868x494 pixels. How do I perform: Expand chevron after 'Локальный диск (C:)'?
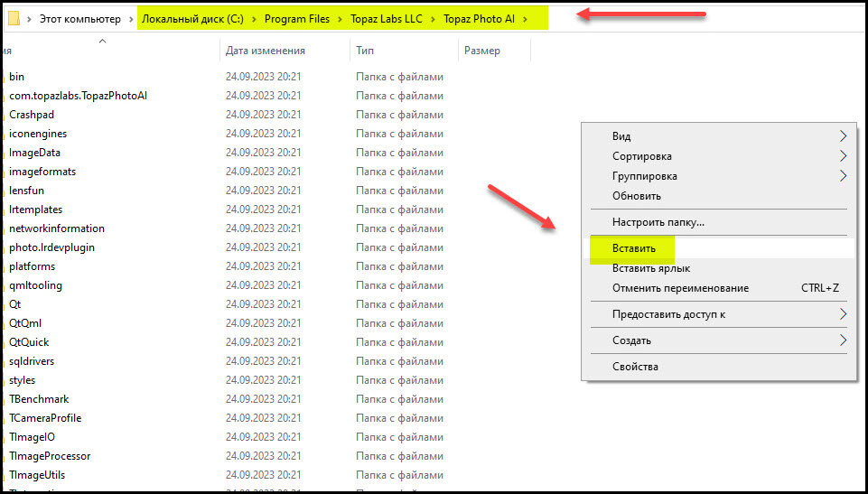coord(254,19)
